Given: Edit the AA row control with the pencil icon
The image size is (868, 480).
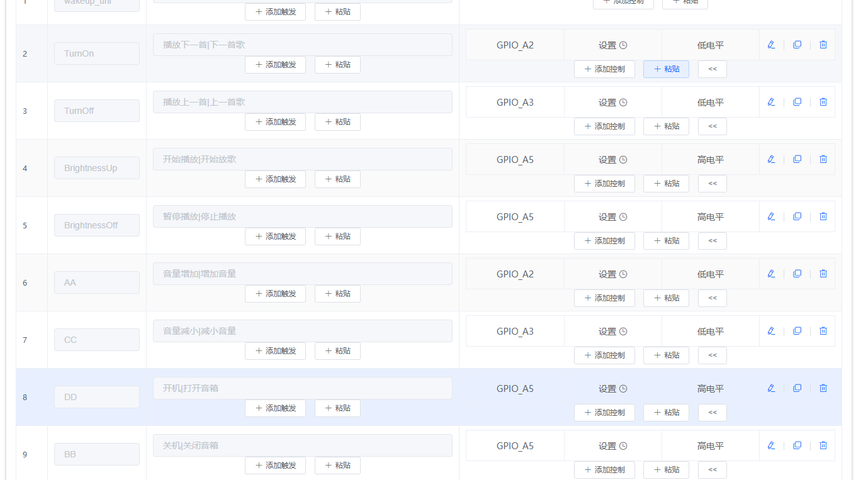Looking at the screenshot, I should pos(771,273).
